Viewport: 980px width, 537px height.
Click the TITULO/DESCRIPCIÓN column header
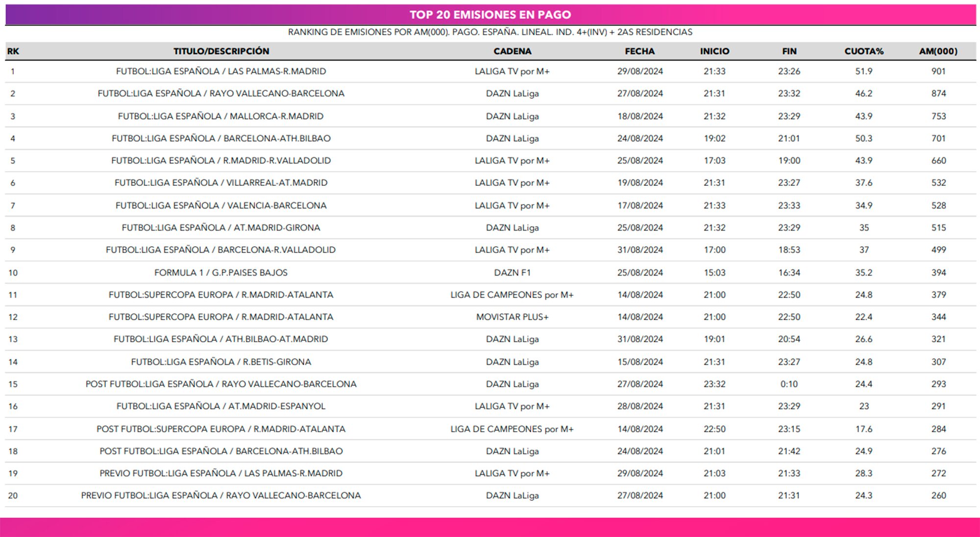[x=221, y=51]
